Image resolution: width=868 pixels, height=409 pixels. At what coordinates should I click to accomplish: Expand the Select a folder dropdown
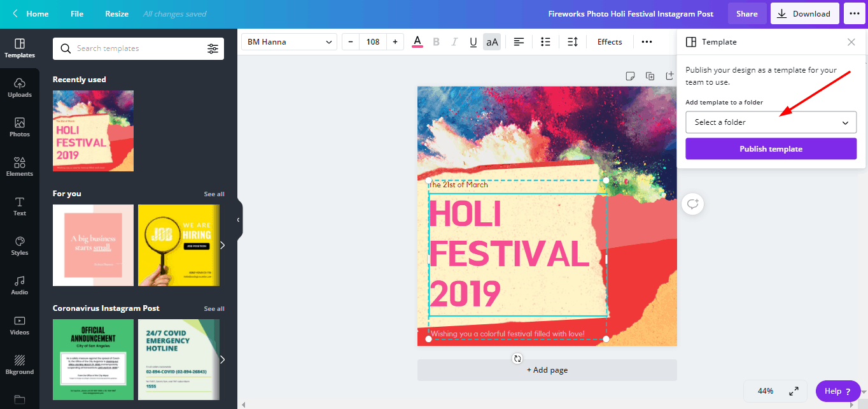click(771, 122)
